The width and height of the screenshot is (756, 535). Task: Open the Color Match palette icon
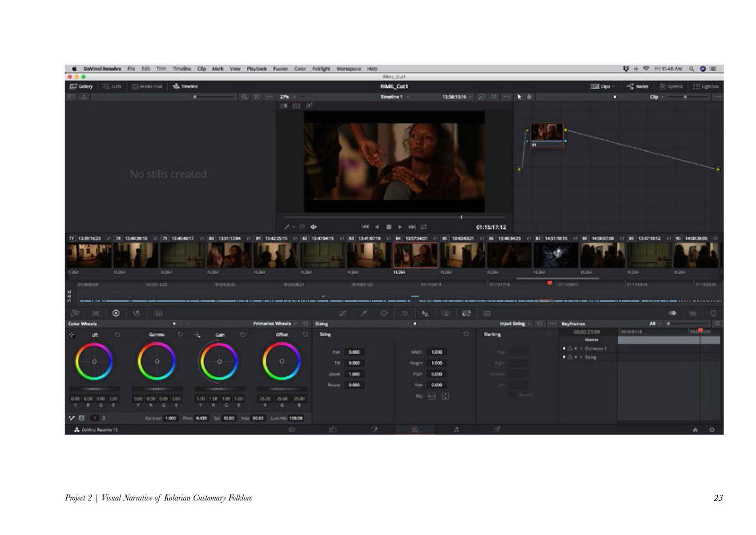click(x=96, y=313)
